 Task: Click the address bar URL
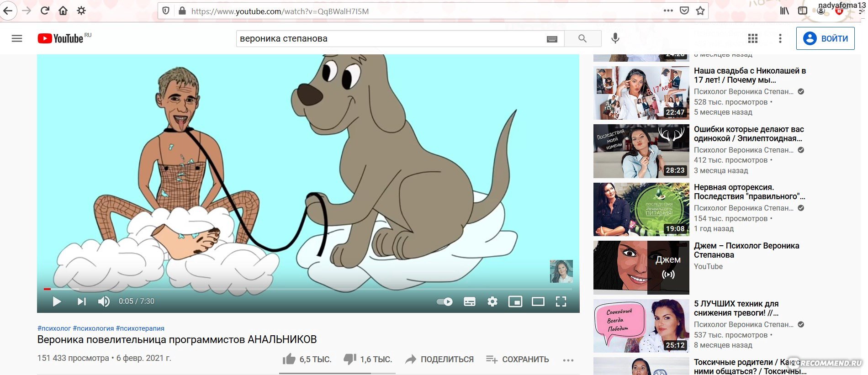pos(280,11)
